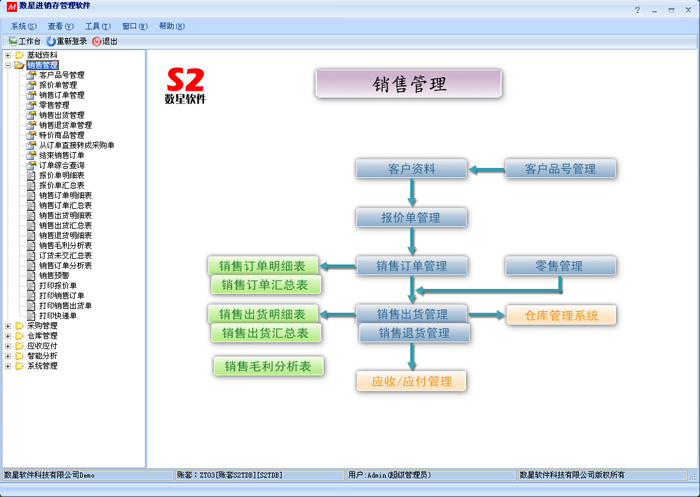Select 打印报价单 in the tree
Image resolution: width=700 pixels, height=497 pixels.
[x=58, y=285]
